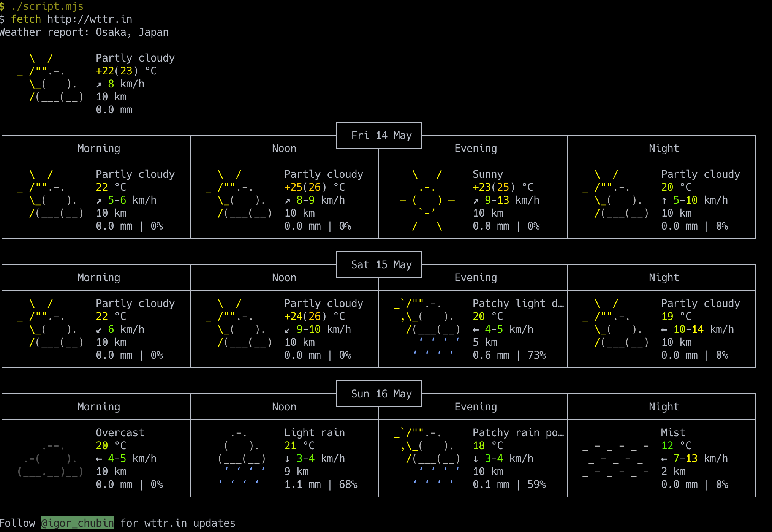This screenshot has height=532, width=772.
Task: Click the Saturday Morning column heading
Action: (99, 277)
